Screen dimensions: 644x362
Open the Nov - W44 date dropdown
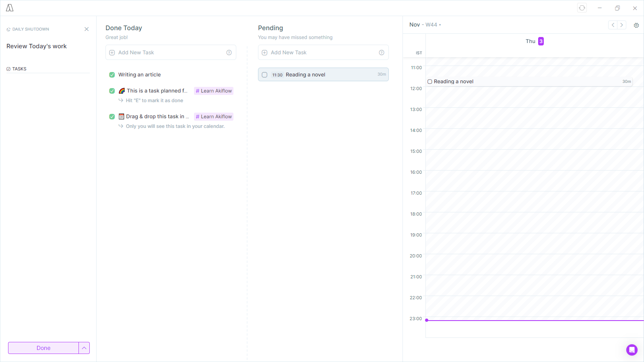click(x=425, y=25)
